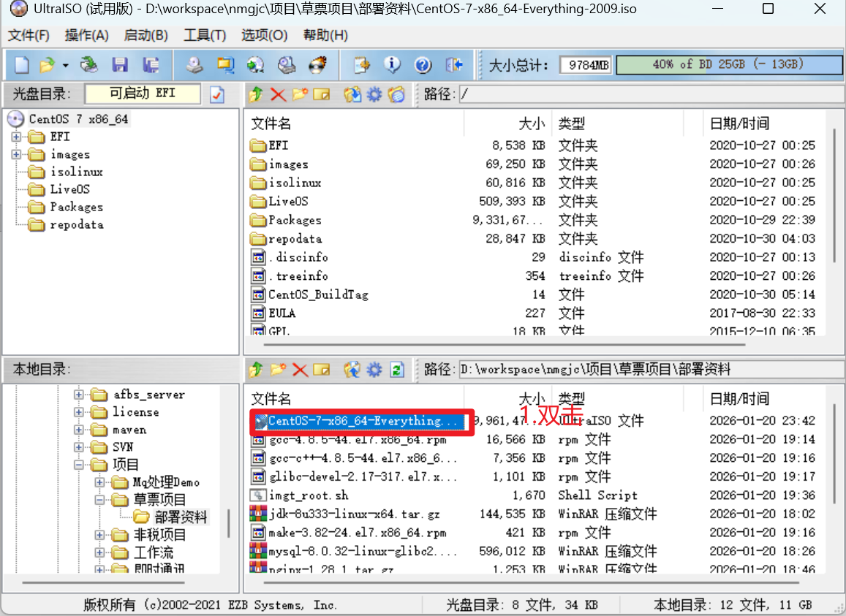Click the local pane Rename icon
Viewport: 846px width, 616px height.
(x=322, y=370)
